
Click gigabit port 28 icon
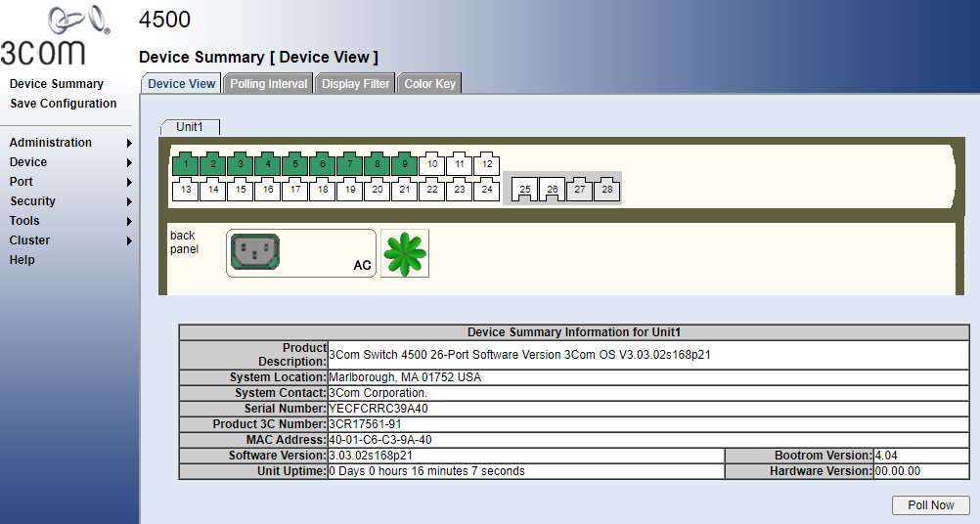point(606,190)
